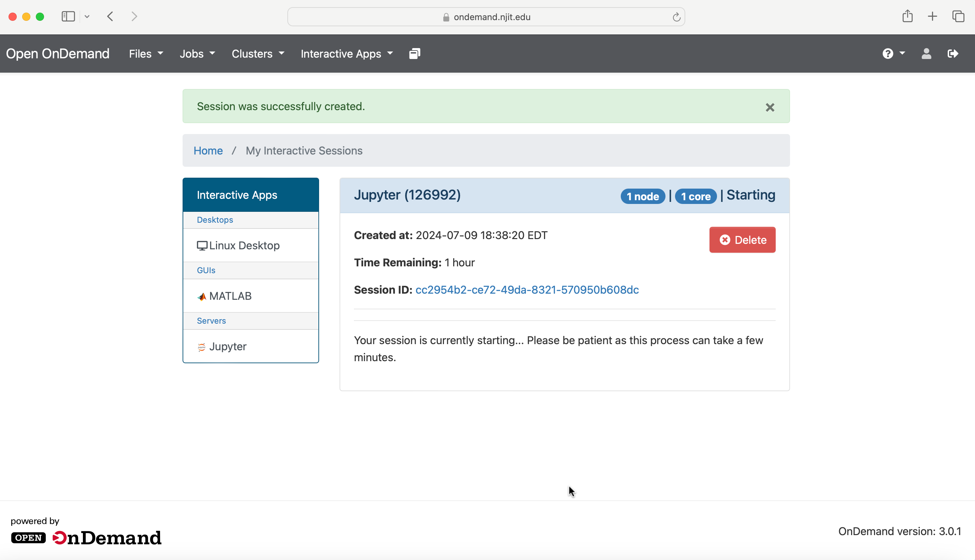Image resolution: width=975 pixels, height=560 pixels.
Task: Click the MATLAB logo icon in the sidebar
Action: [x=202, y=296]
